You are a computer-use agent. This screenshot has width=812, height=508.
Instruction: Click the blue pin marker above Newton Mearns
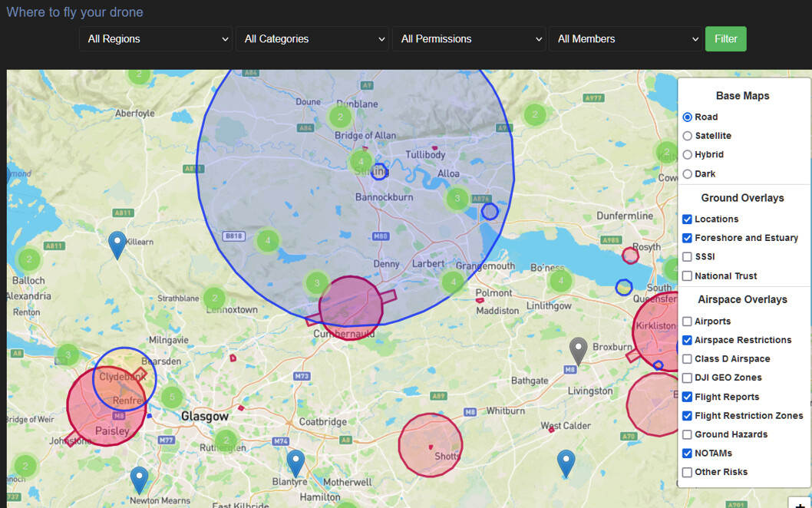coord(140,480)
